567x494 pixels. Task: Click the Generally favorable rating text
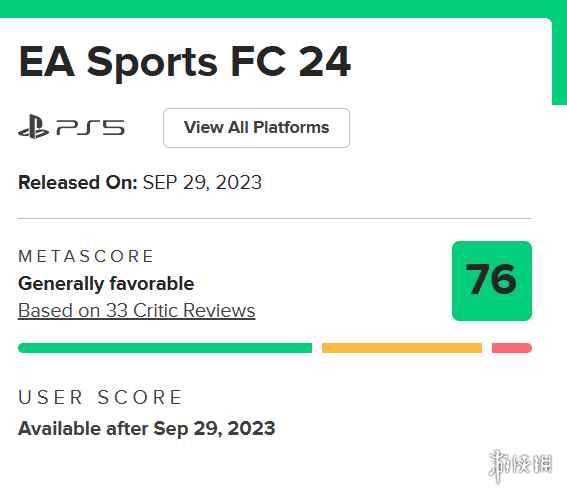pos(106,283)
